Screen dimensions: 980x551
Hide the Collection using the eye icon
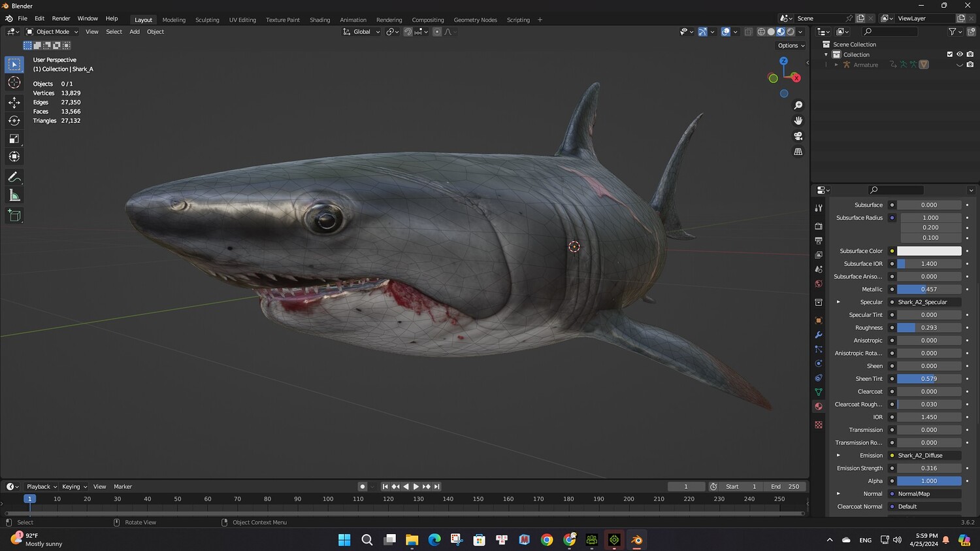[x=960, y=54]
